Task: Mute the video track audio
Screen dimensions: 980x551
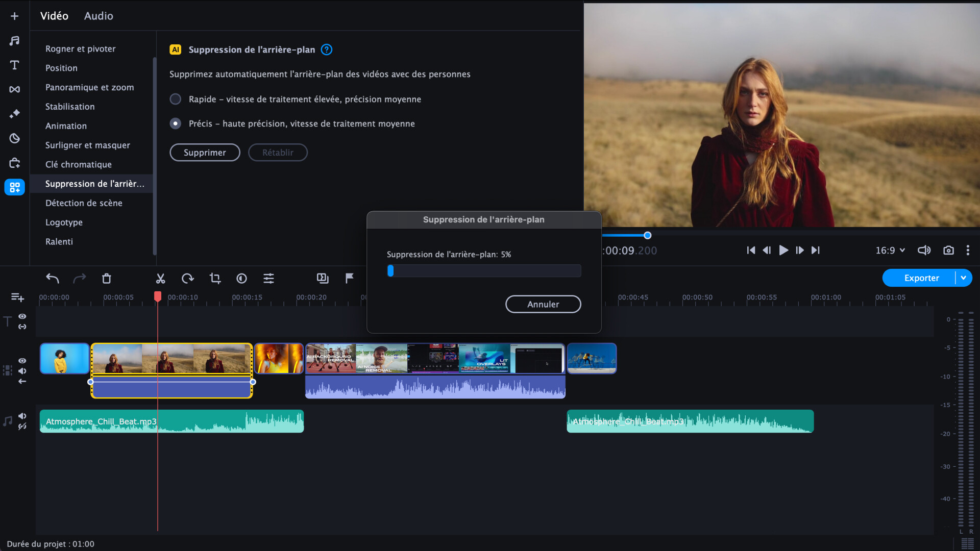Action: click(x=22, y=371)
